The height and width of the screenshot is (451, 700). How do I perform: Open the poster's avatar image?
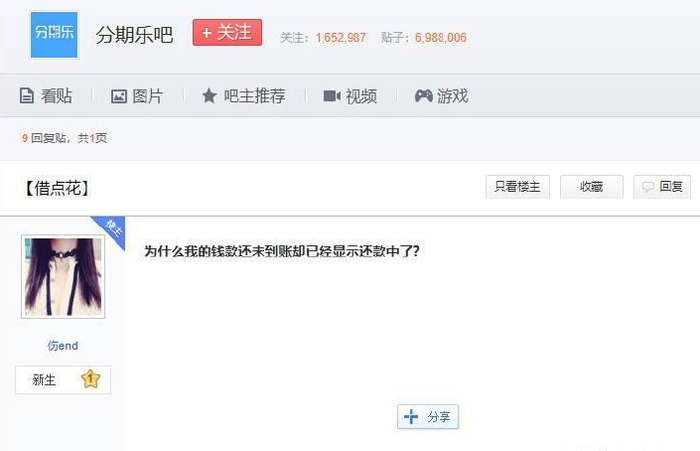pos(63,277)
